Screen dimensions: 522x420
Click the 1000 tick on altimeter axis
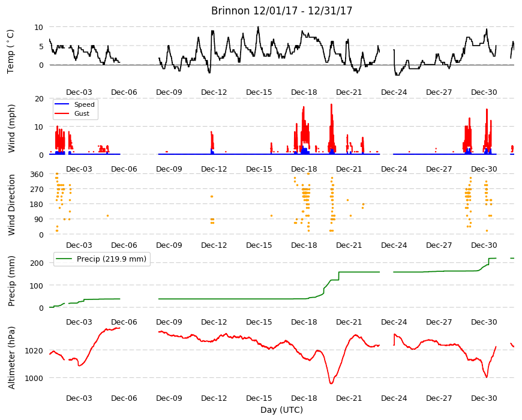click(34, 379)
